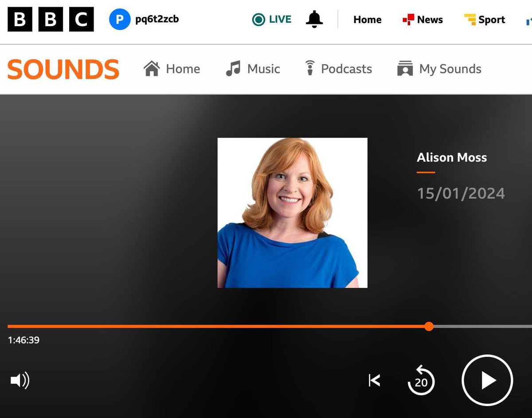This screenshot has height=418, width=532.
Task: Click the blue P profile avatar
Action: [120, 20]
